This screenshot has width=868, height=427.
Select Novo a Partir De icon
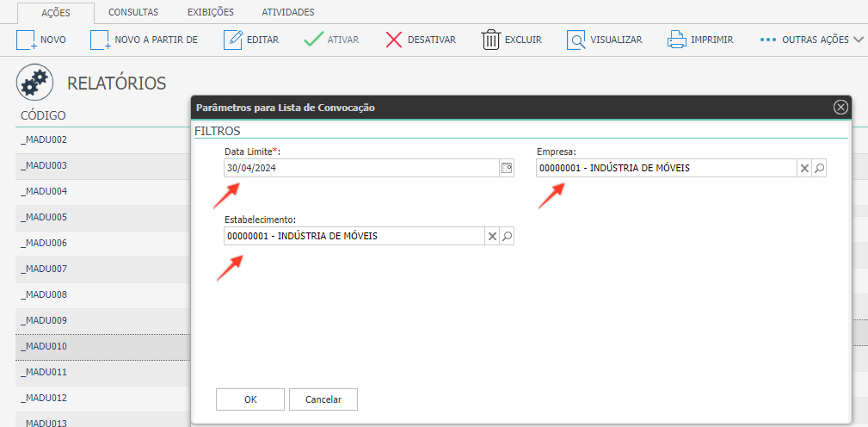(100, 40)
